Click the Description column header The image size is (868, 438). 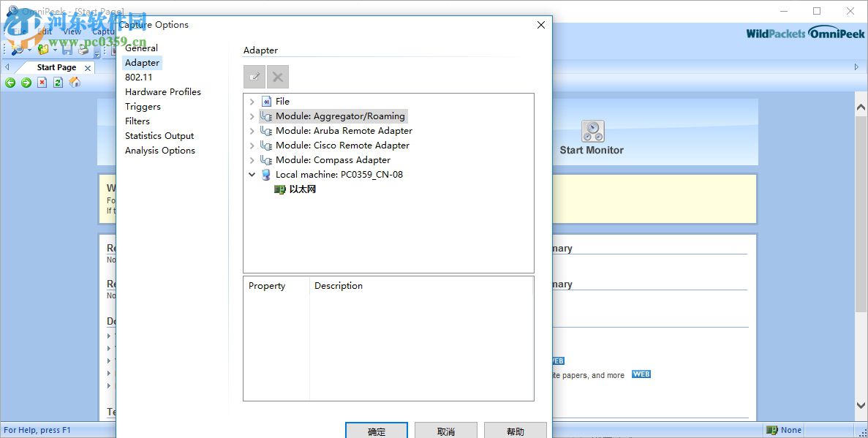coord(339,286)
